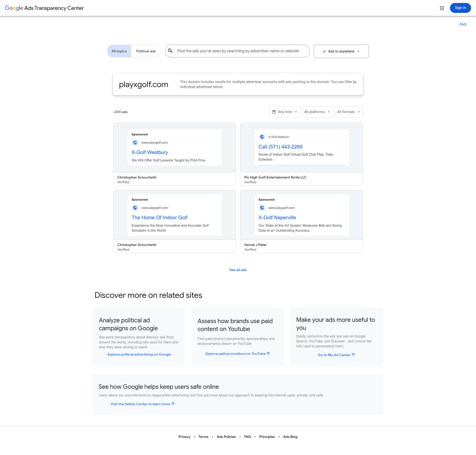Open the All formats dropdown
This screenshot has height=455, width=476.
pyautogui.click(x=349, y=112)
